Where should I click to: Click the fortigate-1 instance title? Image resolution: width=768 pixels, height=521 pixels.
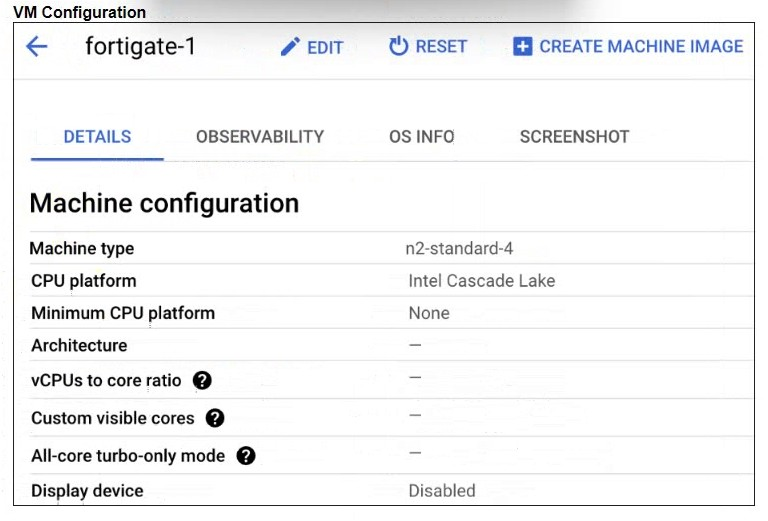140,47
